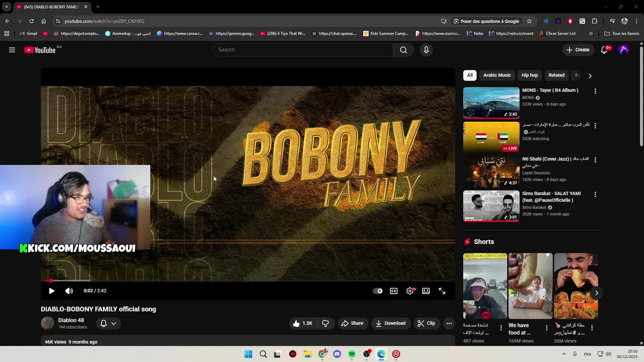
Task: Open Discord from the taskbar
Action: [x=337, y=354]
